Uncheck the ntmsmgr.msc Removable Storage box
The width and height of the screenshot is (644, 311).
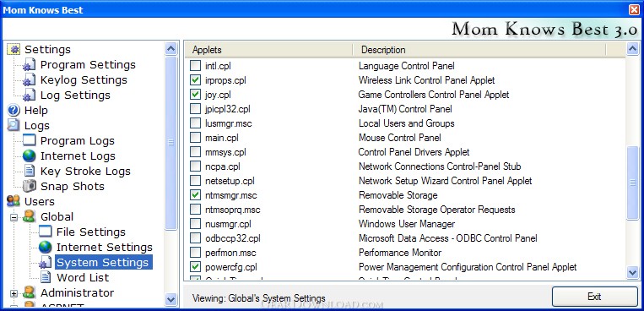[x=196, y=195]
